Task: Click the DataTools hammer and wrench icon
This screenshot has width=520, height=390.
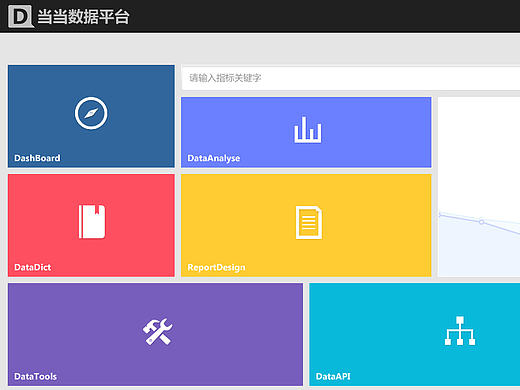Action: coord(157,332)
